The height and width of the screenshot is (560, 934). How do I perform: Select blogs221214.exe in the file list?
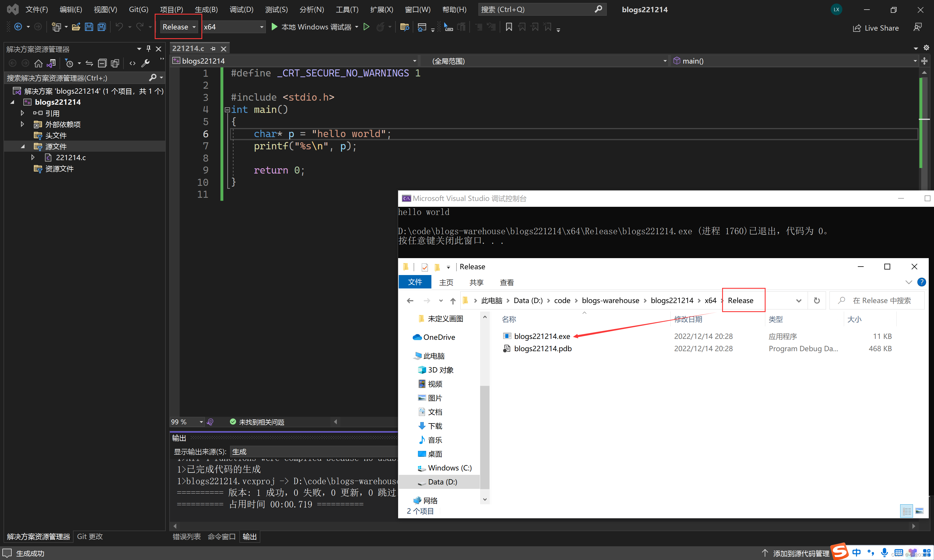tap(542, 336)
